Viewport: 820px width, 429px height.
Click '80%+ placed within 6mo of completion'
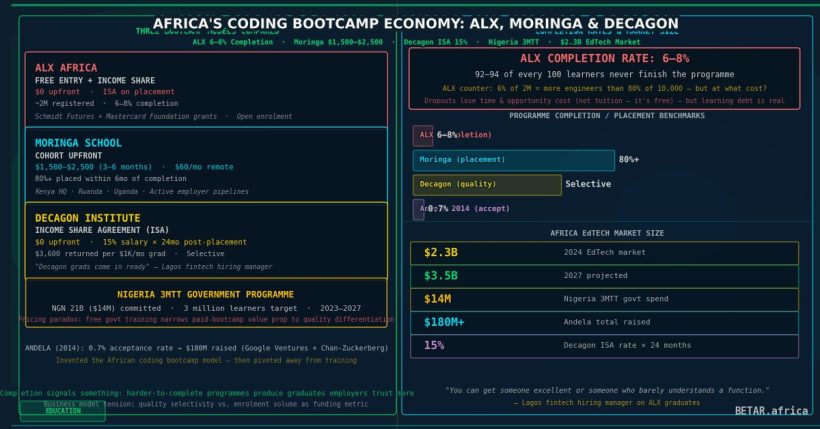(x=110, y=178)
